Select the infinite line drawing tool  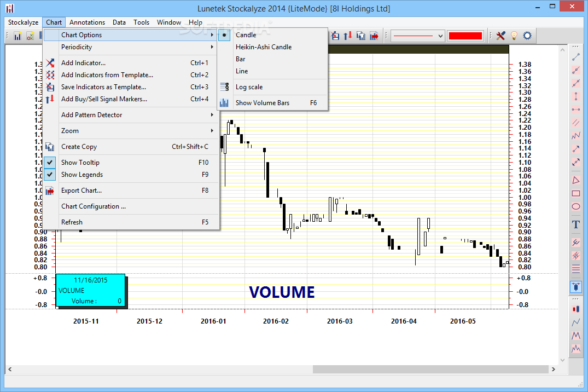(575, 83)
